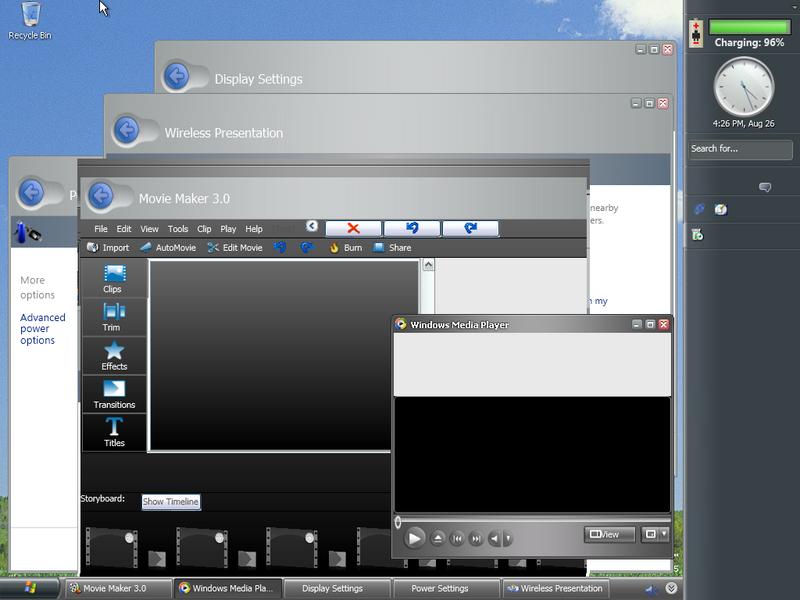Viewport: 800px width, 600px height.
Task: Click the Display Settings back arrow
Action: click(177, 77)
